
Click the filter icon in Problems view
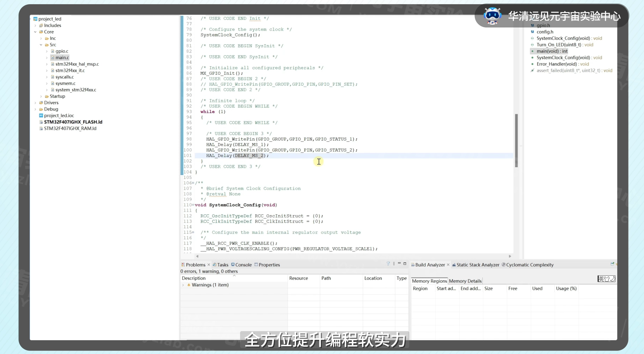(x=388, y=264)
